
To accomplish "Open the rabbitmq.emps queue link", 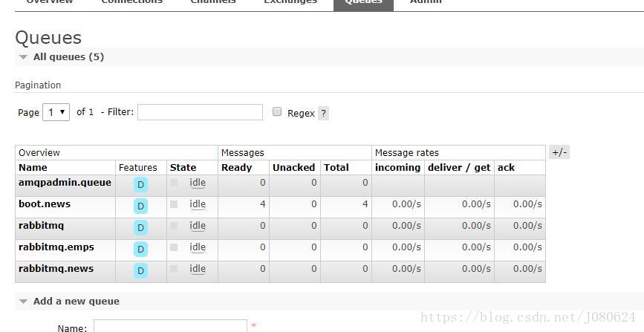I will point(56,247).
